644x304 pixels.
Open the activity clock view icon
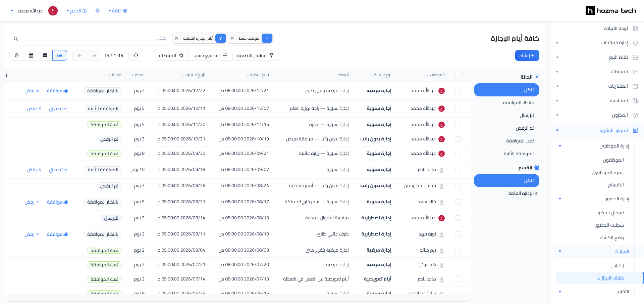[x=17, y=55]
